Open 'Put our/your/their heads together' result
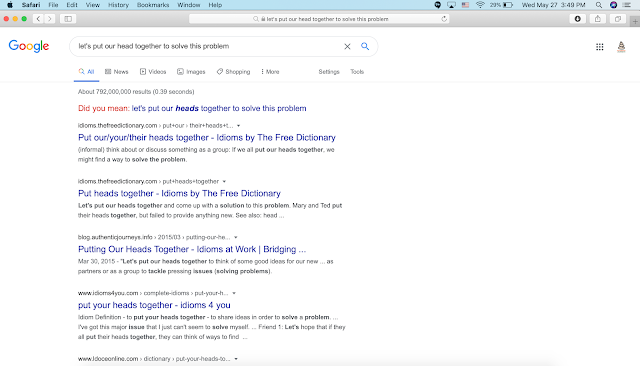 tap(207, 138)
